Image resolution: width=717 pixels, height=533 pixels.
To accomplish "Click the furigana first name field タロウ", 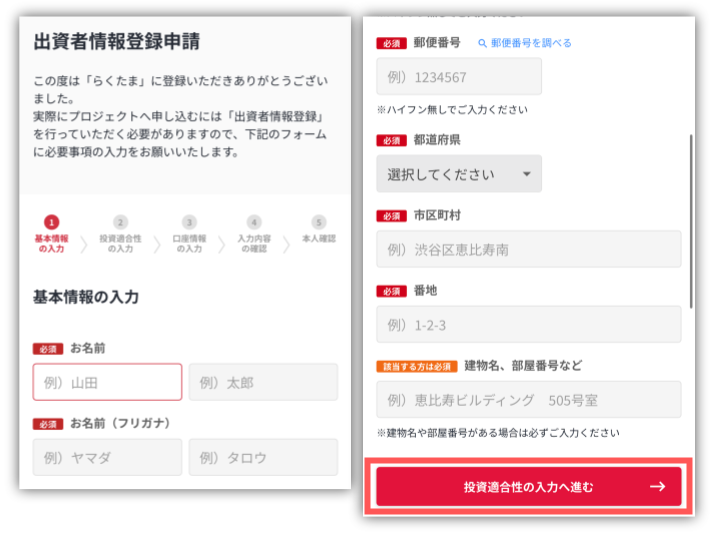I will [x=263, y=457].
